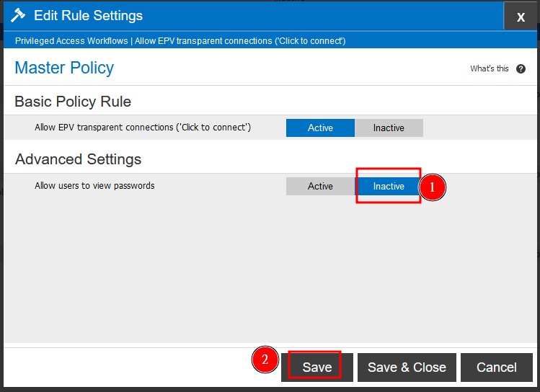Open the help question mark icon
This screenshot has height=392, width=540.
(521, 69)
